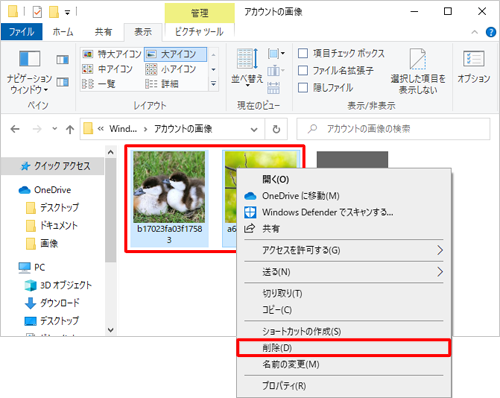Click the properties icon in quick access toolbar
Image resolution: width=500 pixels, height=398 pixels.
[37, 12]
